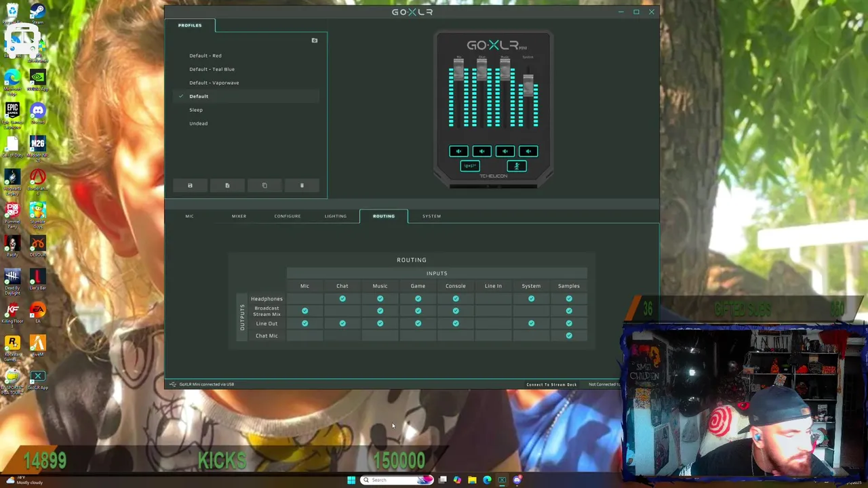868x488 pixels.
Task: Open the GoXLR App desktop shortcut
Action: point(37,380)
